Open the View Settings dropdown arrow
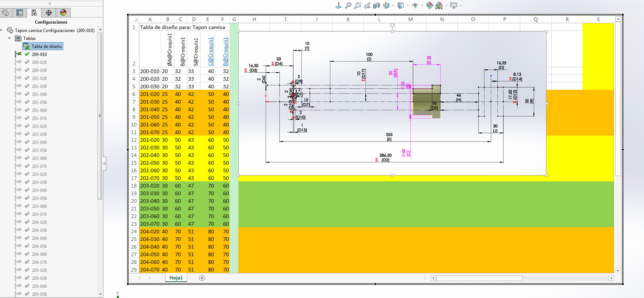This screenshot has width=644, height=298. coord(461,5)
